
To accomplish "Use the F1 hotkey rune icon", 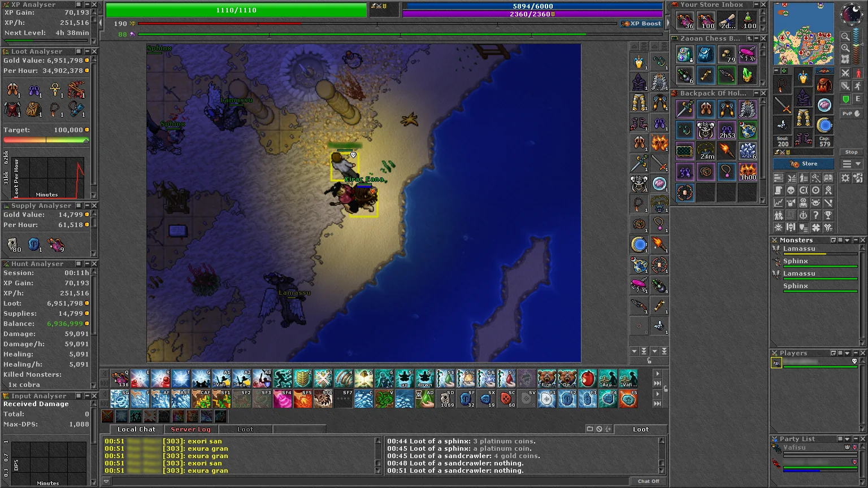I will [x=547, y=399].
